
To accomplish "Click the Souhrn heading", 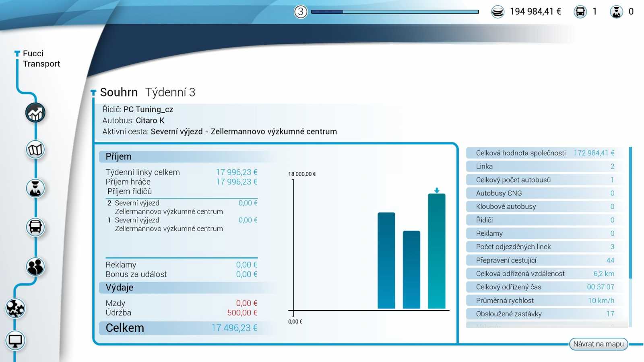I will pos(119,93).
